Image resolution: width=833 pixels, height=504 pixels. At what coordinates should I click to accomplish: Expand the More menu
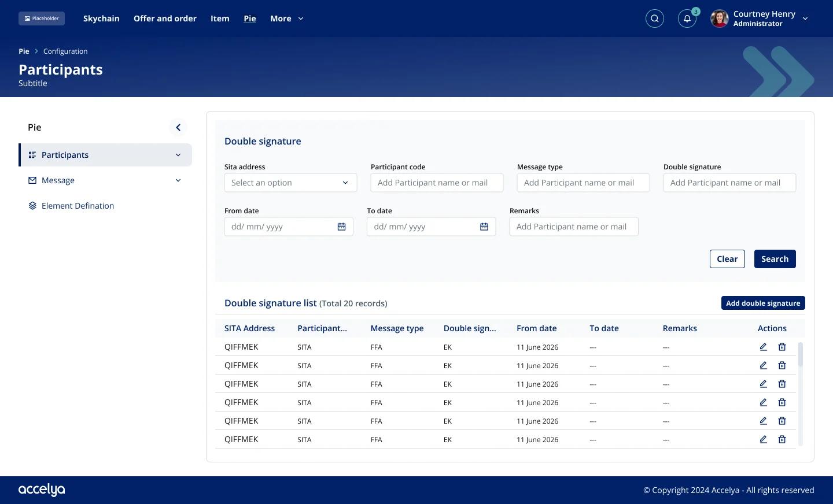tap(287, 18)
